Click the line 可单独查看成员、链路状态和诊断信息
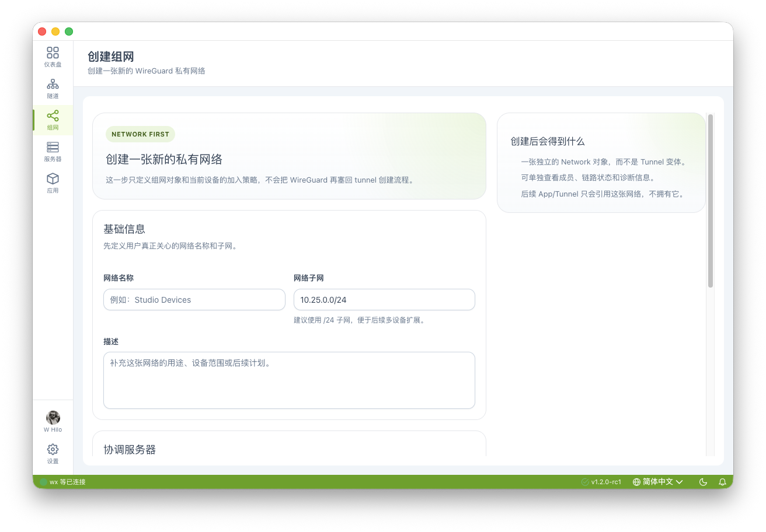Image resolution: width=766 pixels, height=532 pixels. tap(588, 177)
